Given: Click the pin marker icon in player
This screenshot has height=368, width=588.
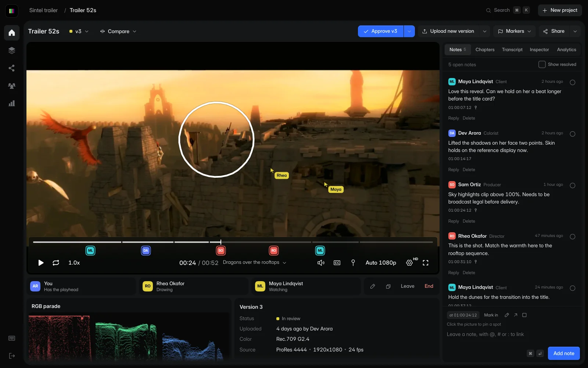Looking at the screenshot, I should pyautogui.click(x=353, y=263).
